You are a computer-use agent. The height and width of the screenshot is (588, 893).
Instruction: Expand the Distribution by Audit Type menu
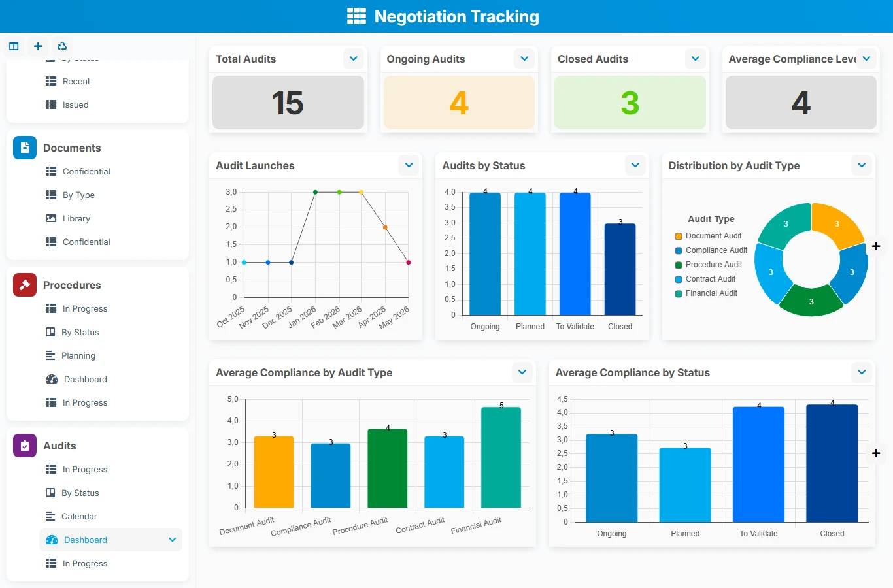(x=862, y=165)
